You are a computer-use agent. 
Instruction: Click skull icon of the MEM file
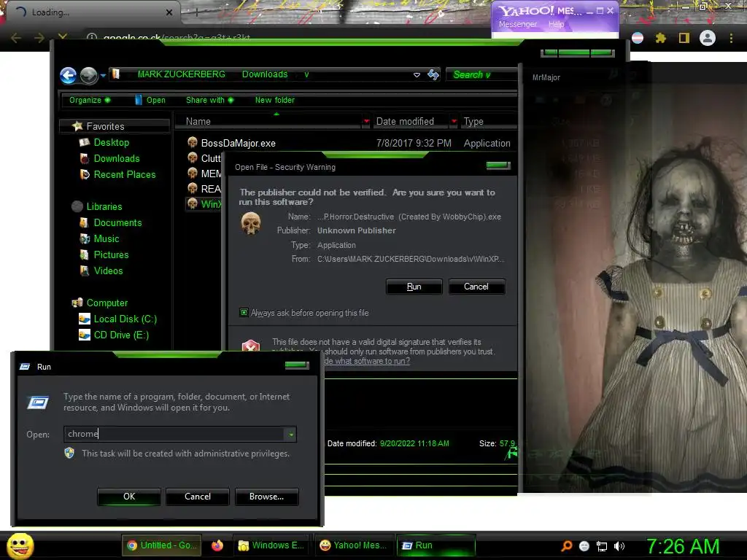pos(193,173)
